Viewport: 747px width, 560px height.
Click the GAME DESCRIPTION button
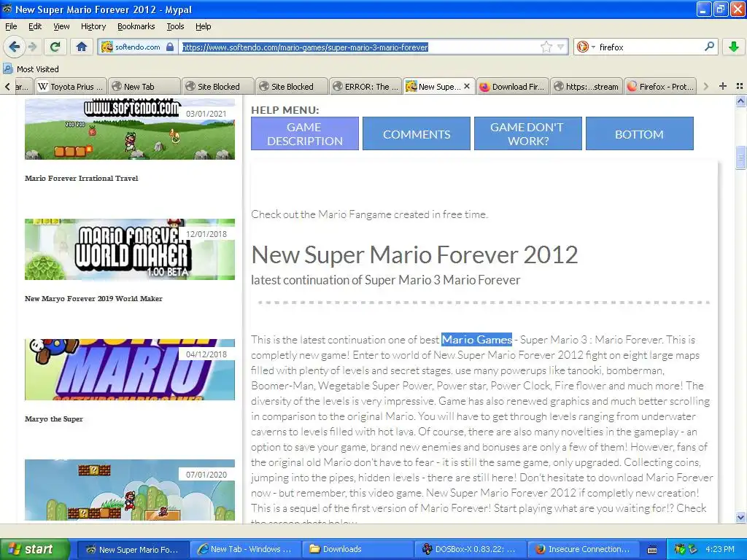point(305,134)
